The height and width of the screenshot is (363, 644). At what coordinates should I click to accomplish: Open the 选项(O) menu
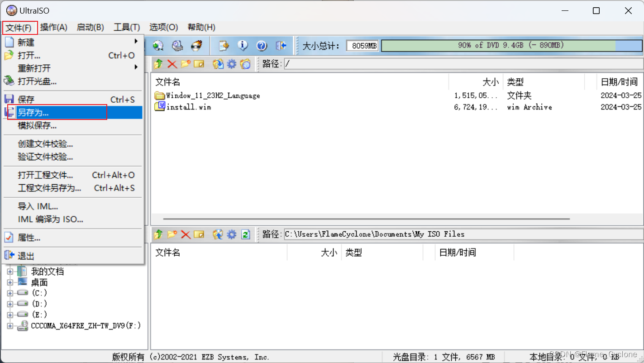pyautogui.click(x=164, y=28)
